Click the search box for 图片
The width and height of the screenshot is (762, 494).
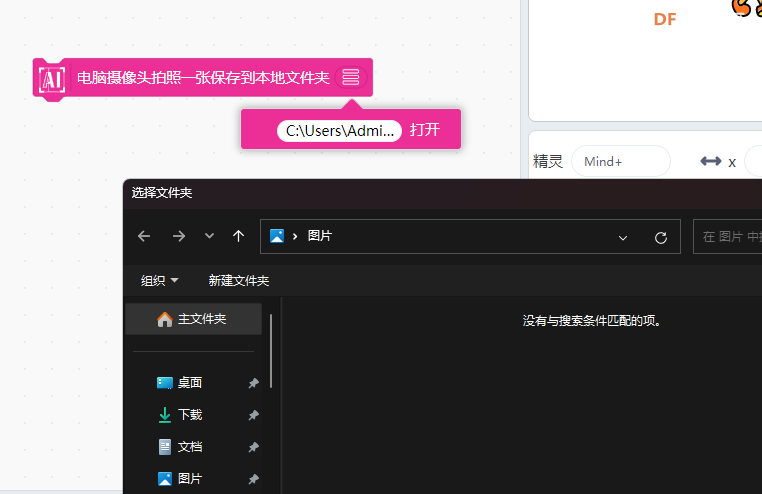tap(727, 237)
